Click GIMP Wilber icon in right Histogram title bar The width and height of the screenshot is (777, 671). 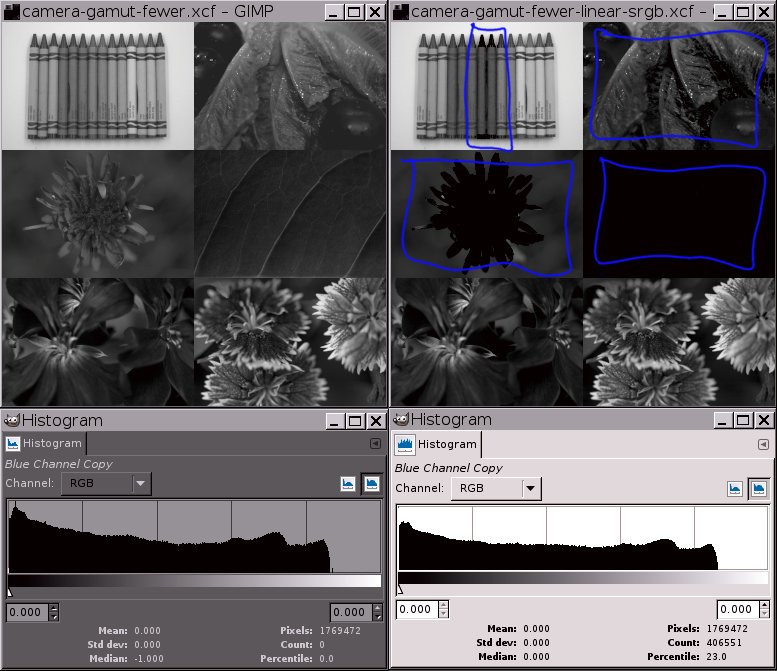(x=400, y=420)
